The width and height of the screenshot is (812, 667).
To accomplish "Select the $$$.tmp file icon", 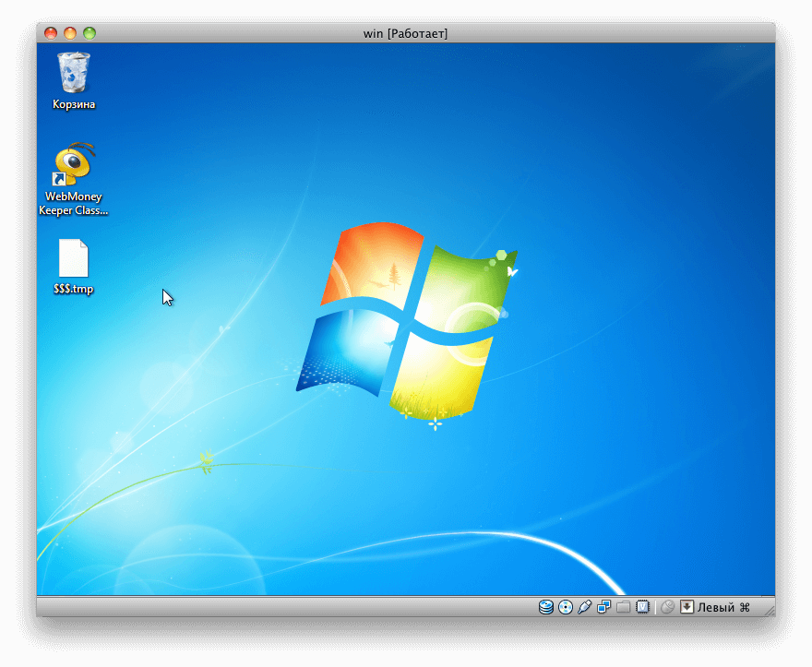I will (x=73, y=258).
